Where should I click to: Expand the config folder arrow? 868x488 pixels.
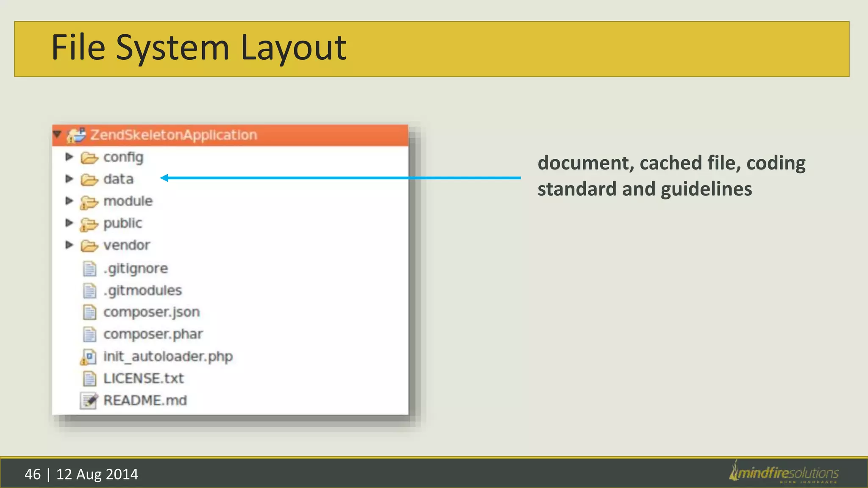pos(69,157)
